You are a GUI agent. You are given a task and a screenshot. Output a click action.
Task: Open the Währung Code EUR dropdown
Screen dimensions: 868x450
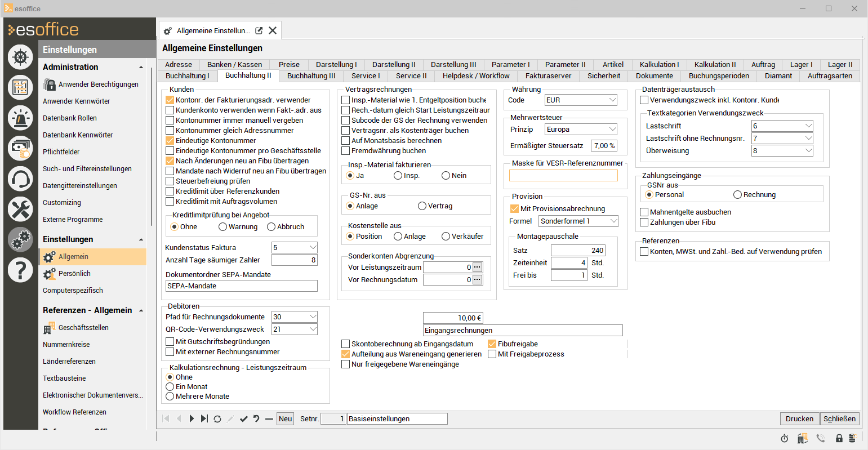[613, 100]
